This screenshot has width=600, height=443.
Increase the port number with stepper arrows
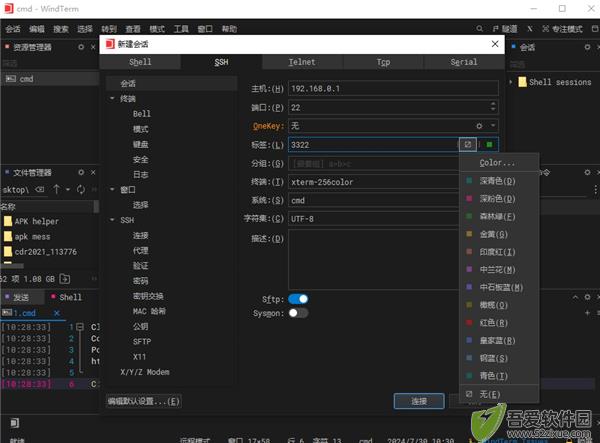point(493,104)
